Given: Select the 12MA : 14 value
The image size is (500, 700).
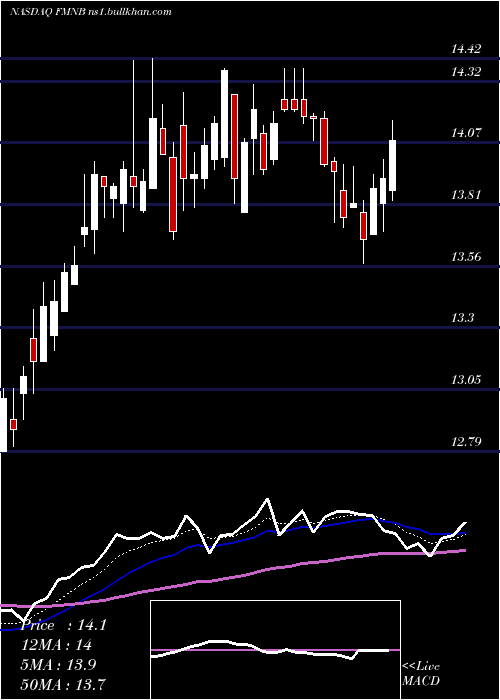Looking at the screenshot, I should click(57, 645).
